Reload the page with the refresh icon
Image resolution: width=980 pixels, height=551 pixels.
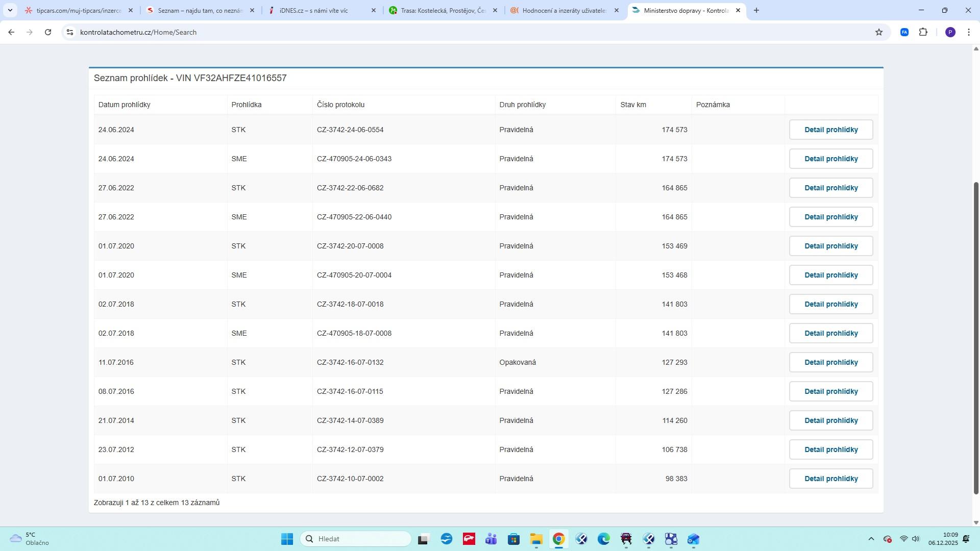(48, 32)
